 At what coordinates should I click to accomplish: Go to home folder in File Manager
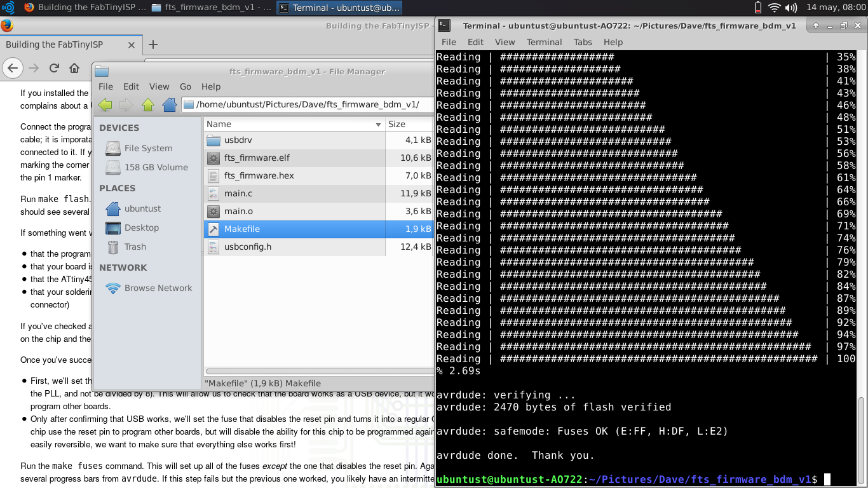169,105
